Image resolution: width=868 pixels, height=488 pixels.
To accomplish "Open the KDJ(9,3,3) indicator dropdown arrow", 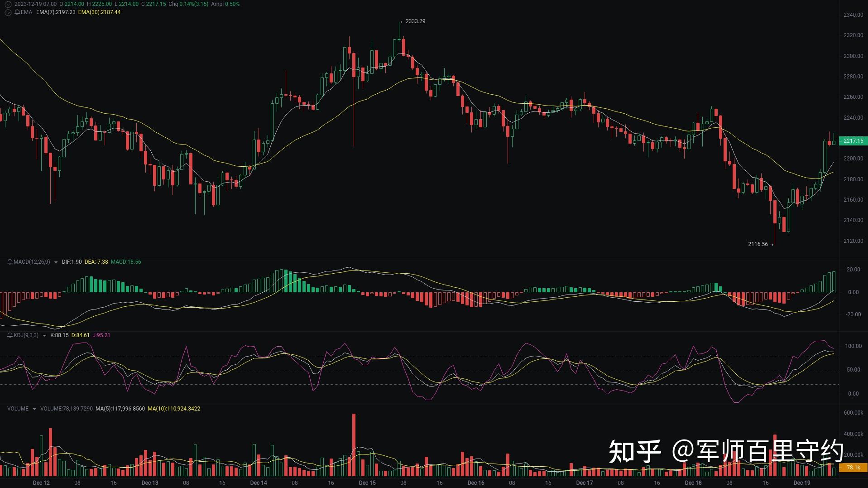I will click(x=44, y=336).
